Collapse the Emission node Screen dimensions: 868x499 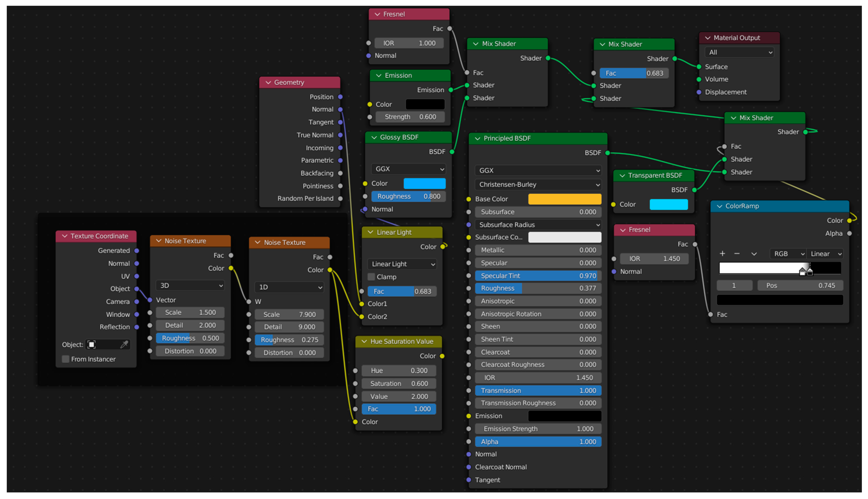[x=379, y=75]
